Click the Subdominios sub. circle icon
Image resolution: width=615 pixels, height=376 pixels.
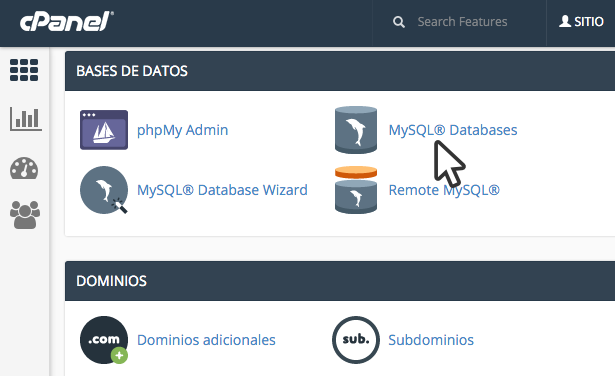click(356, 340)
